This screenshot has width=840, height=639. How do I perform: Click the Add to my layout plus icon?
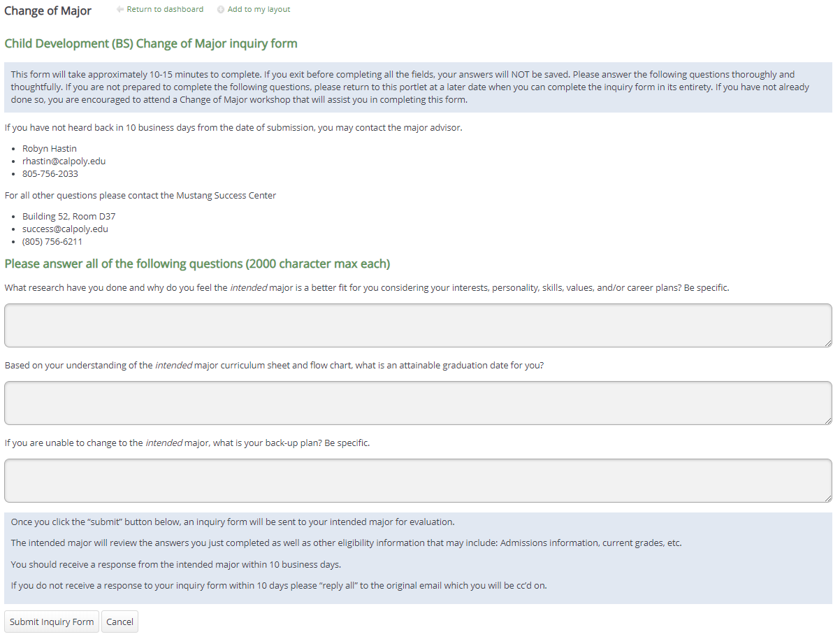pos(221,10)
